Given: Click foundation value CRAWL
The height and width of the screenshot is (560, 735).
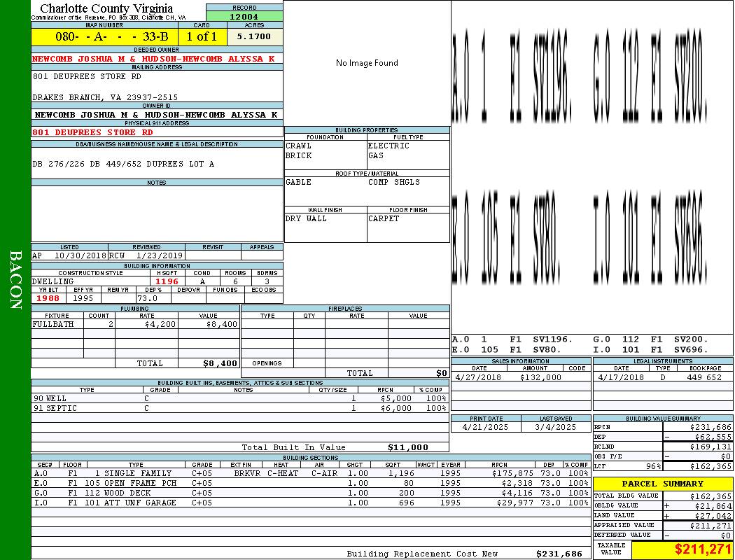Looking at the screenshot, I should click(299, 146).
